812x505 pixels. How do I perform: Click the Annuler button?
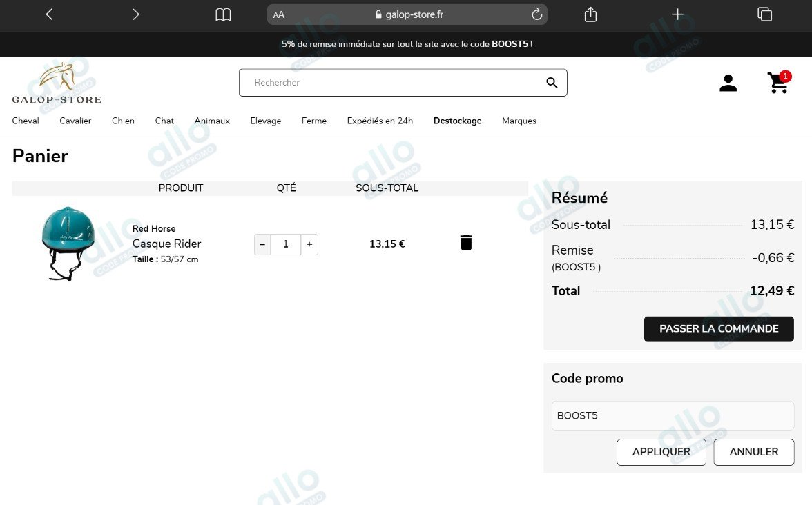pyautogui.click(x=754, y=453)
